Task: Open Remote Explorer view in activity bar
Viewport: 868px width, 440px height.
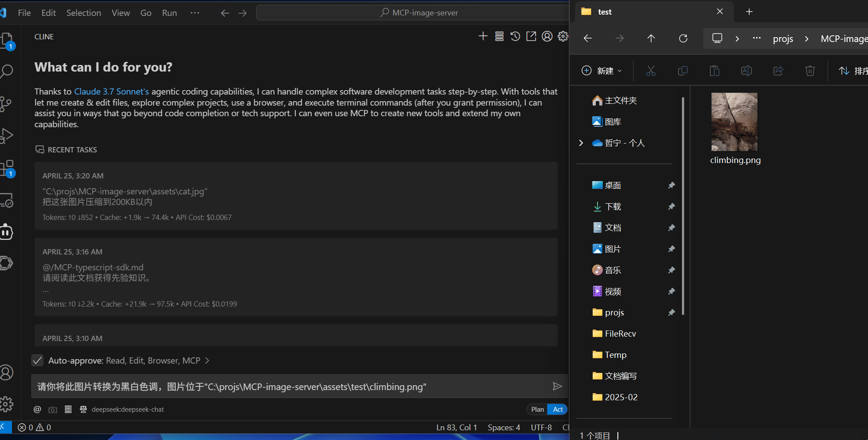Action: pyautogui.click(x=6, y=201)
